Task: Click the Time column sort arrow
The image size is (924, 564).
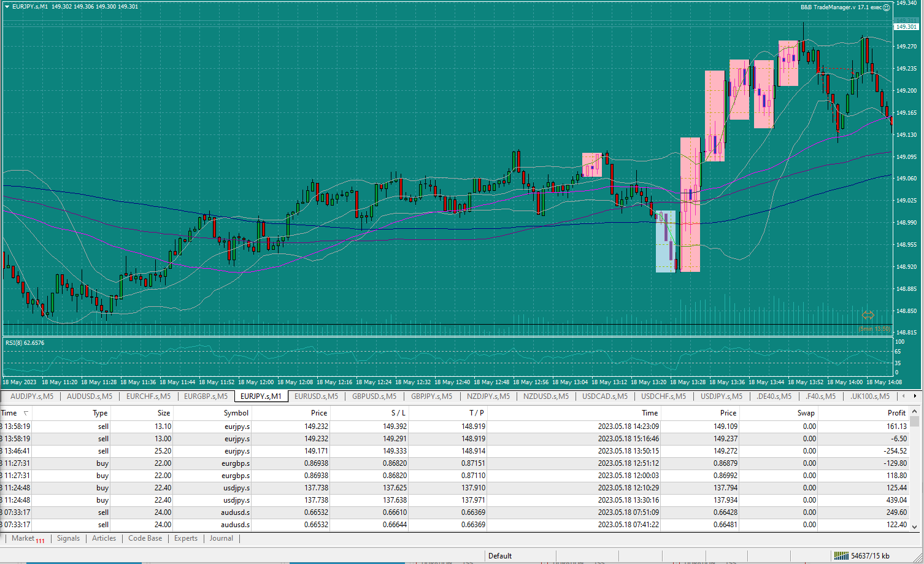Action: click(x=25, y=413)
